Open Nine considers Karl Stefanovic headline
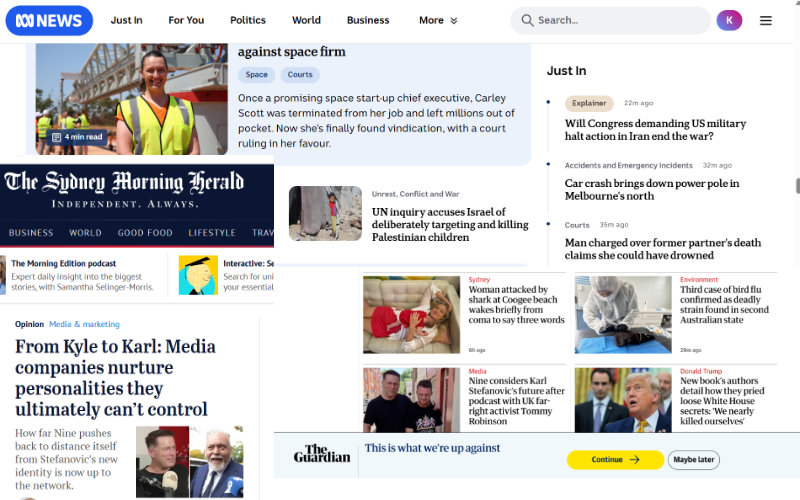This screenshot has height=500, width=800. click(x=516, y=401)
